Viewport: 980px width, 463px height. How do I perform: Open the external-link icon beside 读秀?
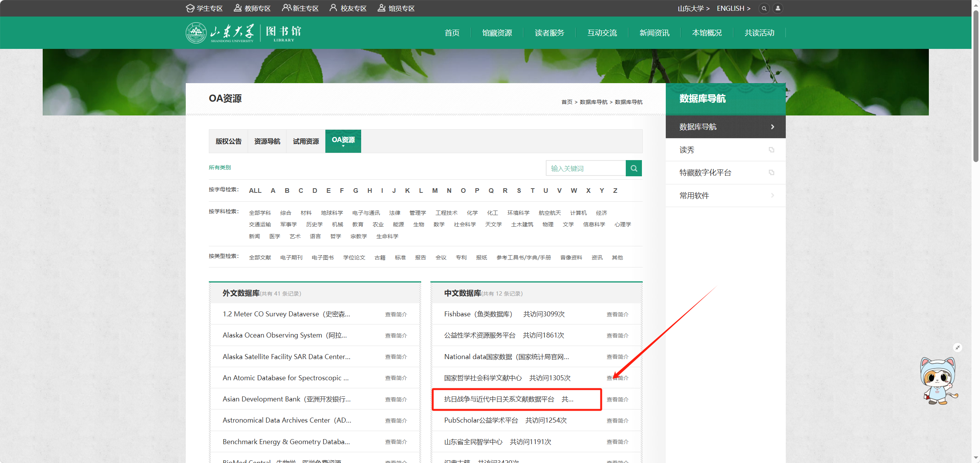[x=771, y=150]
